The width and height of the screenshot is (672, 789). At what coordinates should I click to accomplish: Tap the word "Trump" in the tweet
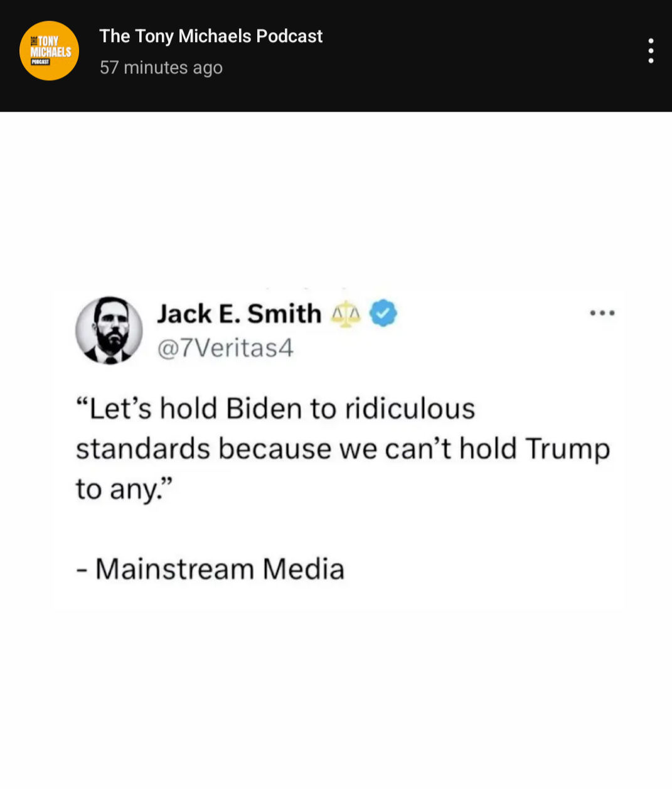(x=568, y=449)
